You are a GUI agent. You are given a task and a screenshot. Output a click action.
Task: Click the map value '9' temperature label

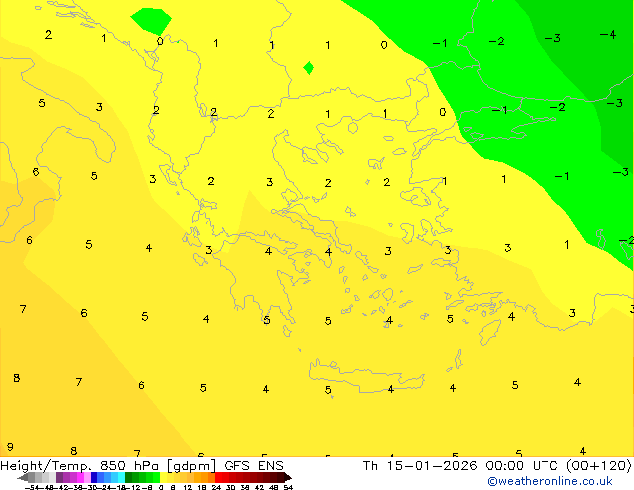pyautogui.click(x=10, y=447)
